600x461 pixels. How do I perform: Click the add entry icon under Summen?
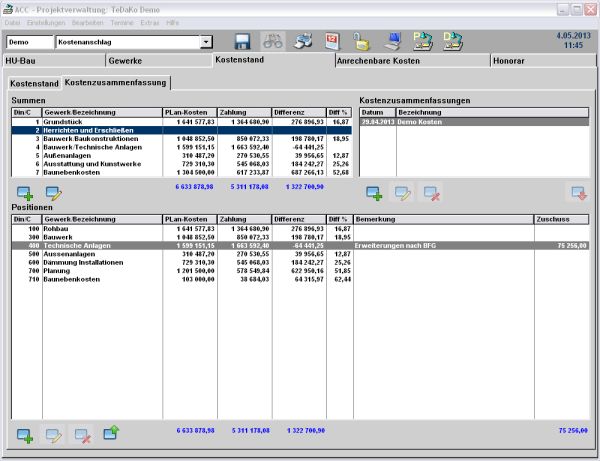pyautogui.click(x=25, y=193)
